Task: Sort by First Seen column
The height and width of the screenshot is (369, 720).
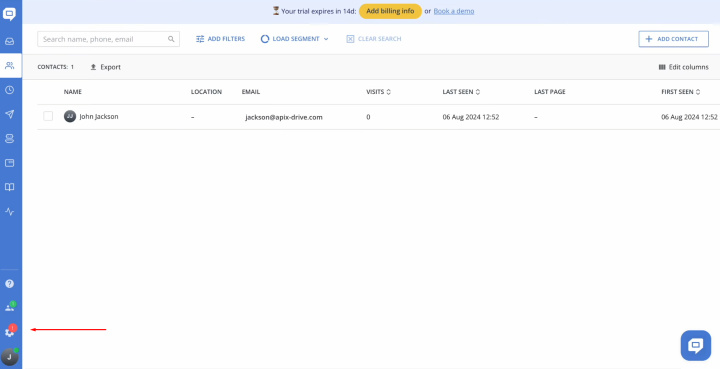Action: [681, 92]
